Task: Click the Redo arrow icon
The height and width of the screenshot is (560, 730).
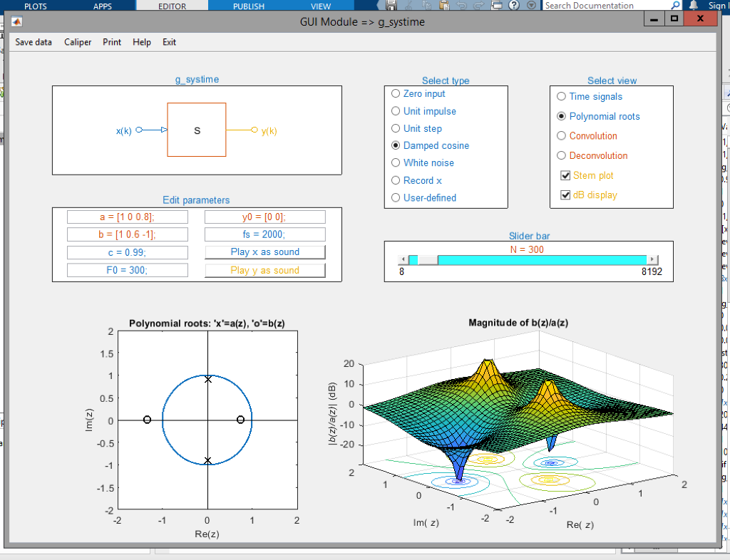Action: coord(478,6)
